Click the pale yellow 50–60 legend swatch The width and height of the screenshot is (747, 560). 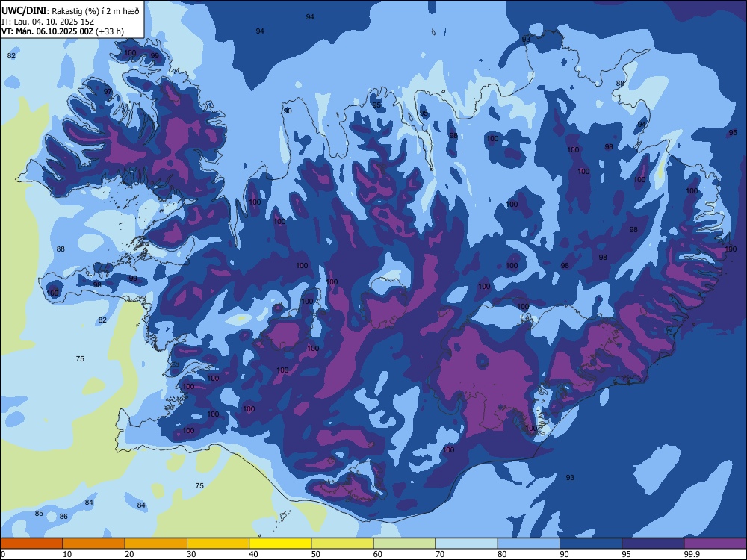click(342, 544)
